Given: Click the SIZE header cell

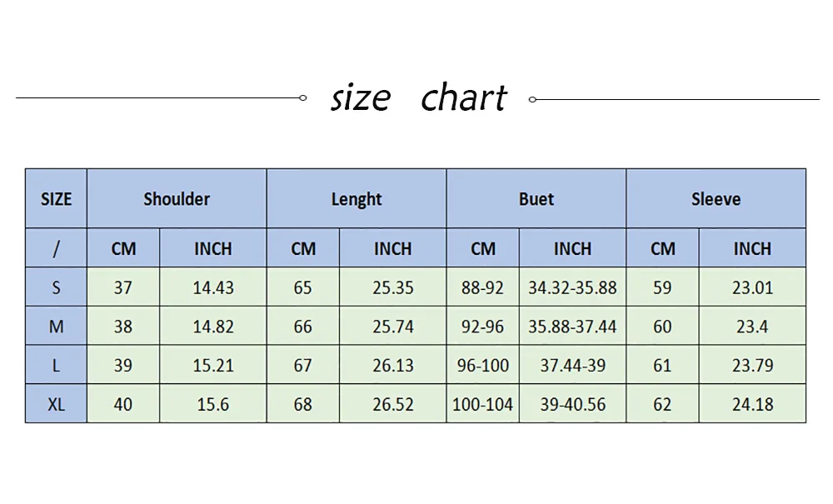Looking at the screenshot, I should (x=56, y=198).
